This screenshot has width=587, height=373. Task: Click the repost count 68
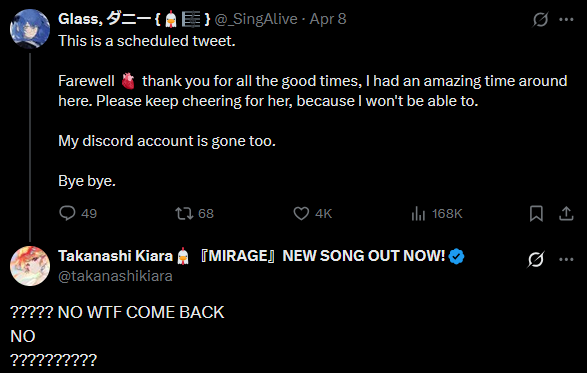(206, 213)
